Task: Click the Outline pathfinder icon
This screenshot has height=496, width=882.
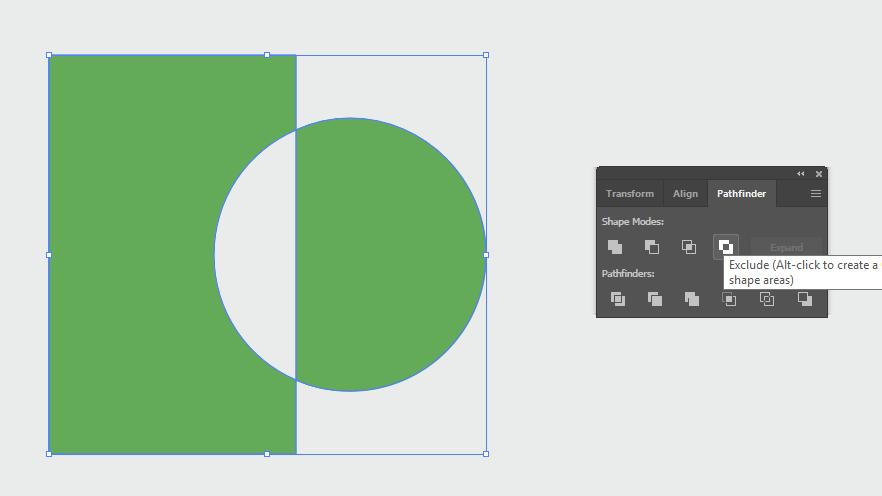Action: click(767, 299)
